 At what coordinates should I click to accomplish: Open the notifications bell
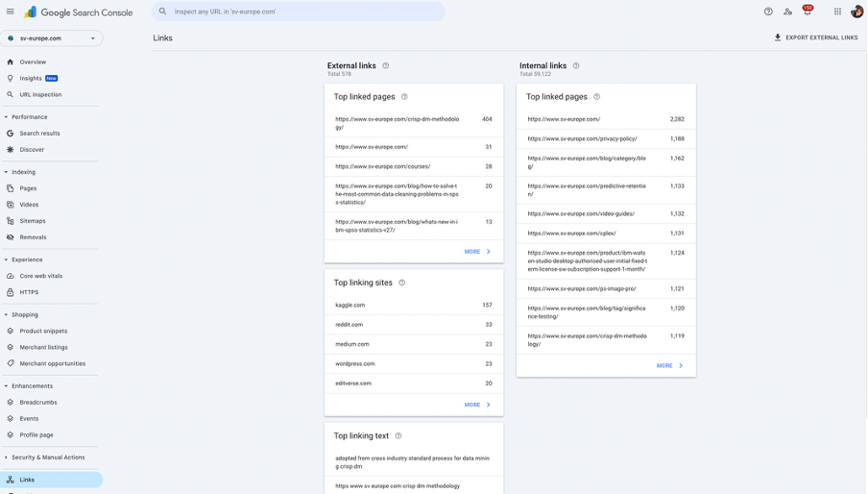pos(807,12)
